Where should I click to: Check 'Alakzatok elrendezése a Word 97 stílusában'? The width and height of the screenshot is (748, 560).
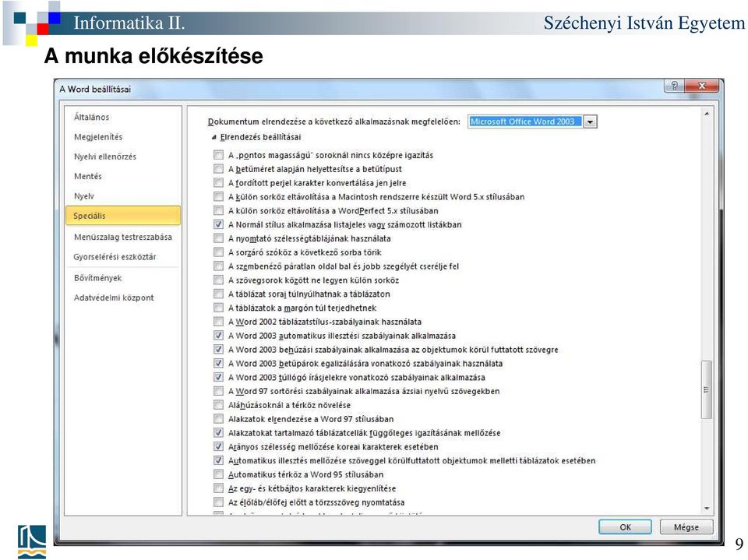click(x=218, y=419)
